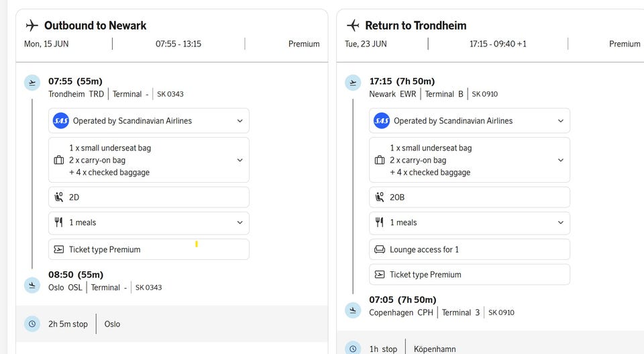Expand the return 1 meals chevron

point(561,222)
